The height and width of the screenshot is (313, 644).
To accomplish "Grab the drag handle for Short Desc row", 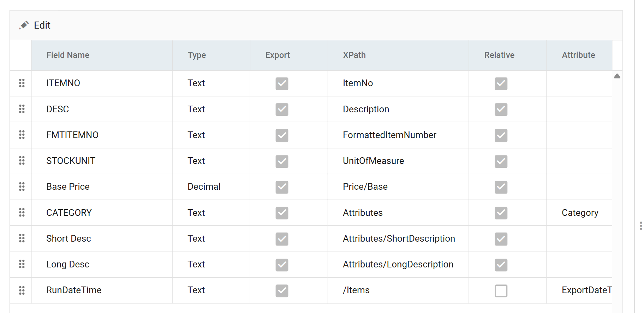I will (22, 238).
